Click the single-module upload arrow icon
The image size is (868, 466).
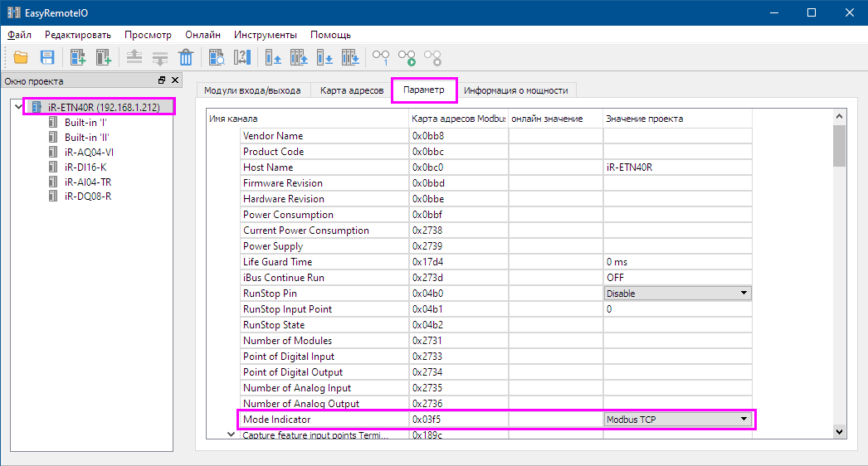(x=273, y=57)
